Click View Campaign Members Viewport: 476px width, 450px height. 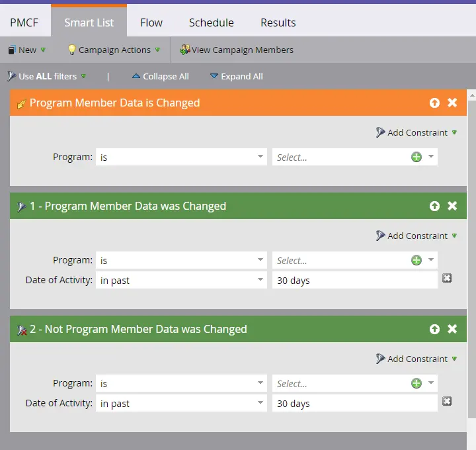(x=237, y=50)
